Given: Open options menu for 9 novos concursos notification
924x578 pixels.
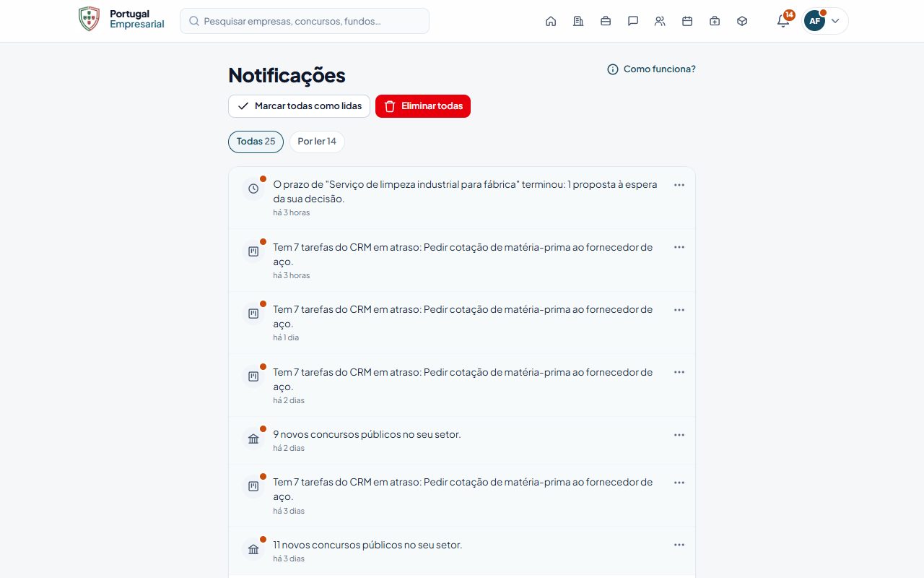Looking at the screenshot, I should tap(679, 435).
